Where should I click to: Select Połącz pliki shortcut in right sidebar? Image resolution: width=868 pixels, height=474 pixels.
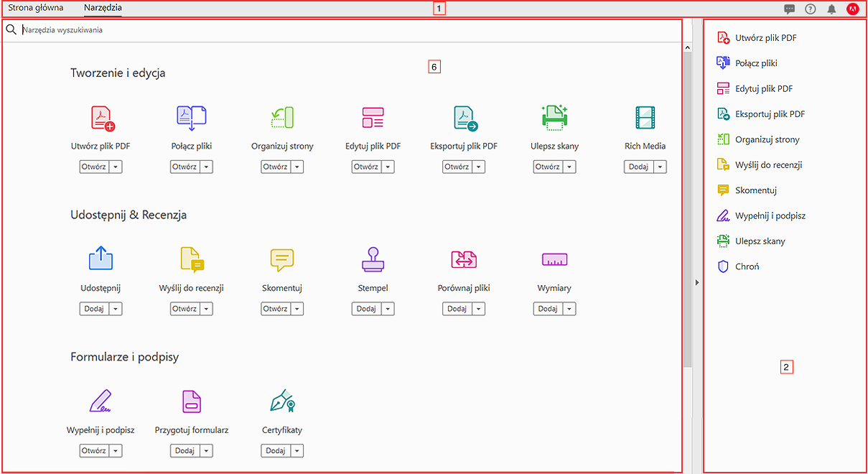point(748,63)
